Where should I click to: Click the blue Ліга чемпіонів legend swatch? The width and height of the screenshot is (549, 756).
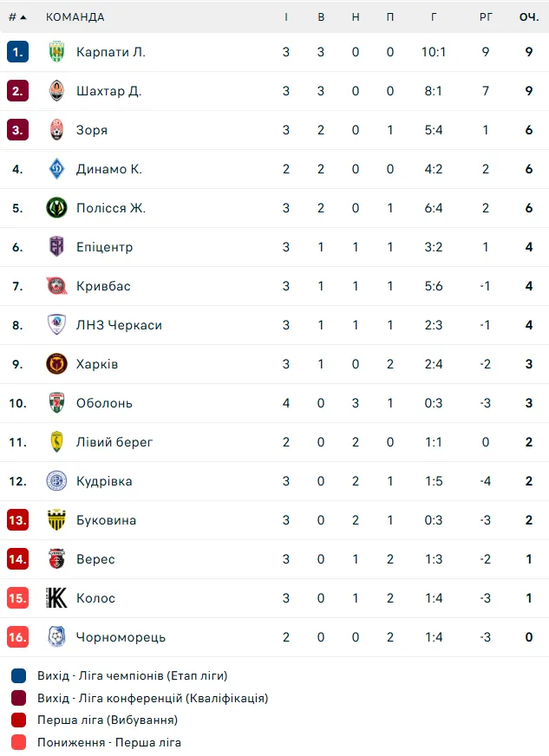[19, 676]
